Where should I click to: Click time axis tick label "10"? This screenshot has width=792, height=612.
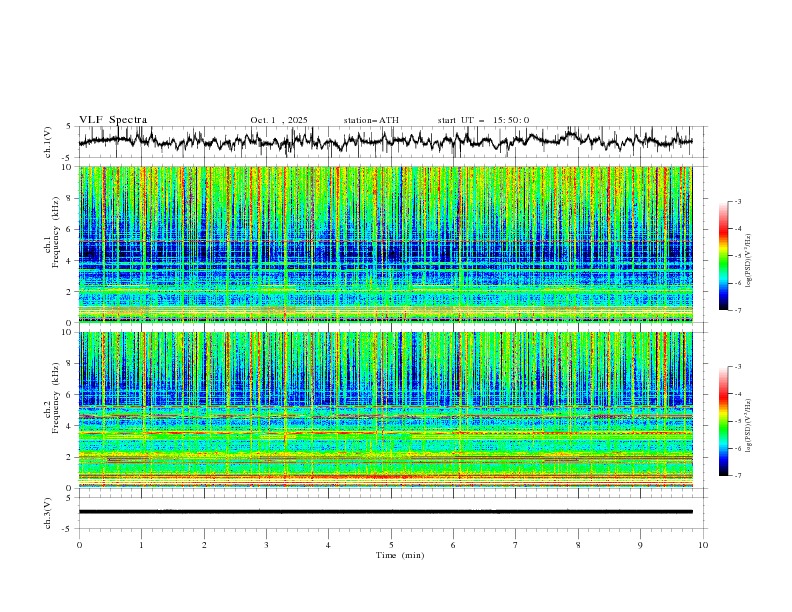pos(703,545)
